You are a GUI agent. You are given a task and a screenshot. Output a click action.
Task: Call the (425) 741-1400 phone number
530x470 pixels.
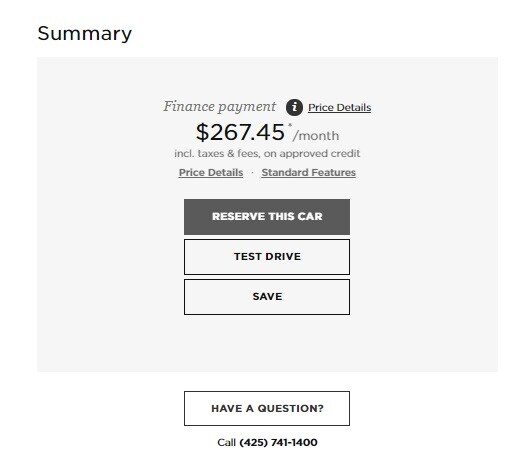tap(278, 442)
